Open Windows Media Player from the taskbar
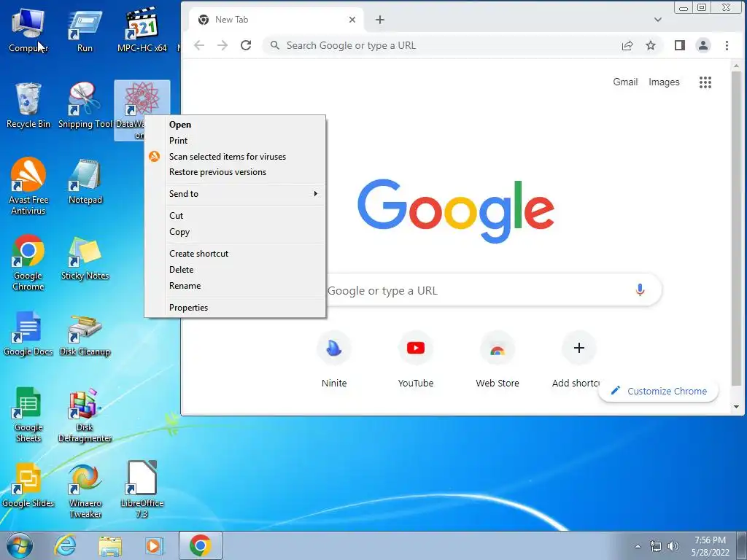The width and height of the screenshot is (747, 560). point(153,546)
